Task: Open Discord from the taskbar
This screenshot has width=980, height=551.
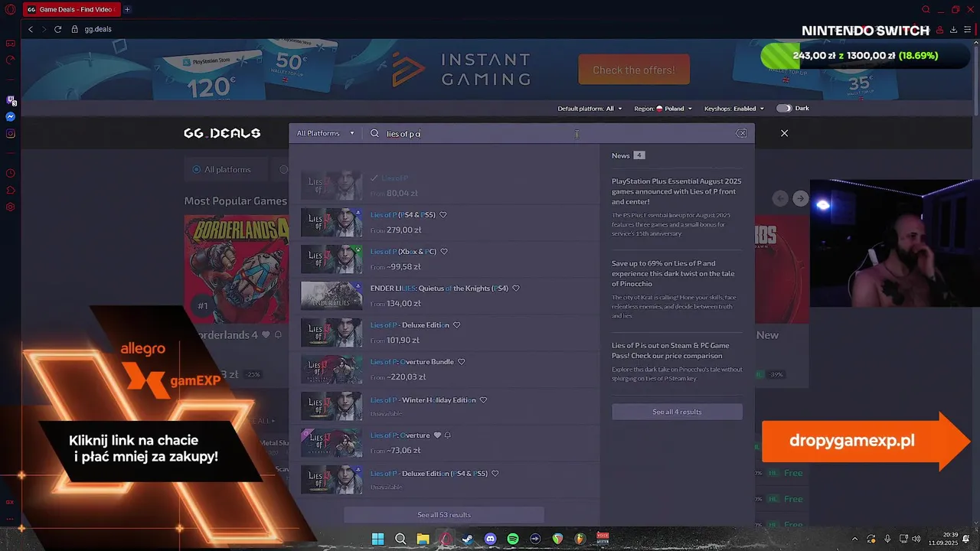Action: tap(490, 539)
